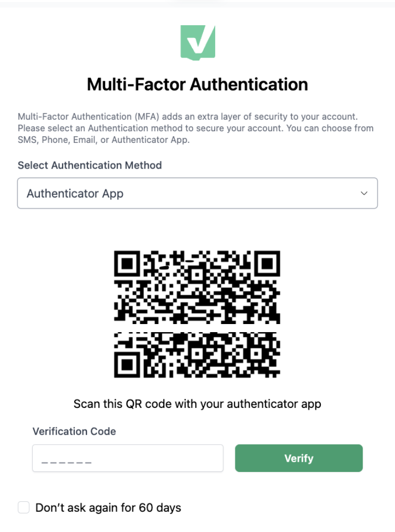
Task: Click the Multi-Factor Authentication heading
Action: pyautogui.click(x=197, y=84)
